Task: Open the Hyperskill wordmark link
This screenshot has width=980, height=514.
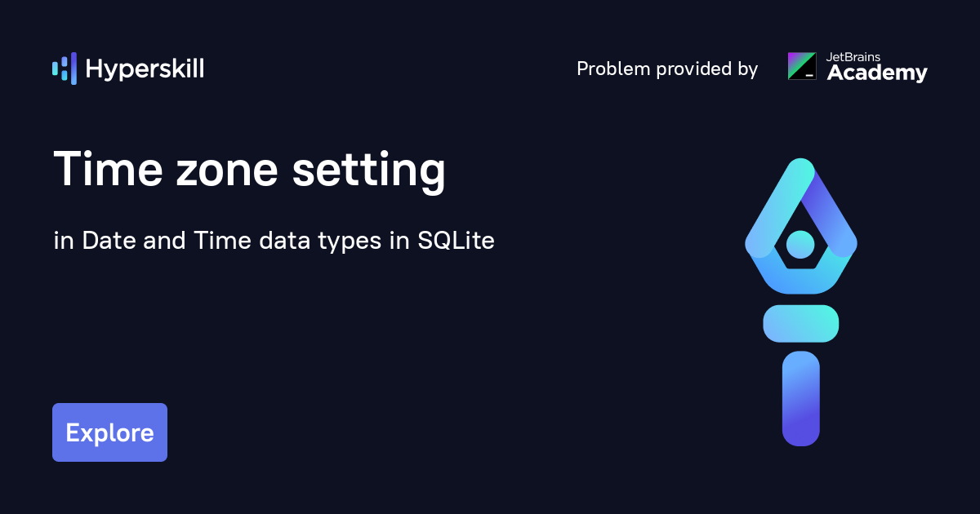Action: point(145,69)
